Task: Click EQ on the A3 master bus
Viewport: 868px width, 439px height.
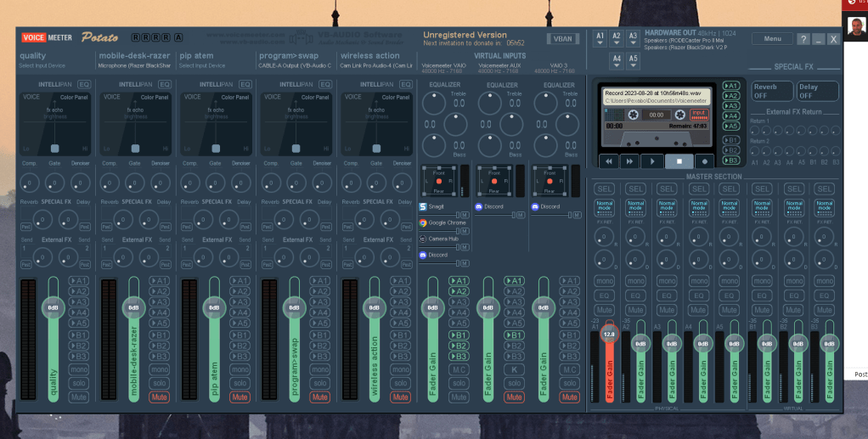Action: 667,295
